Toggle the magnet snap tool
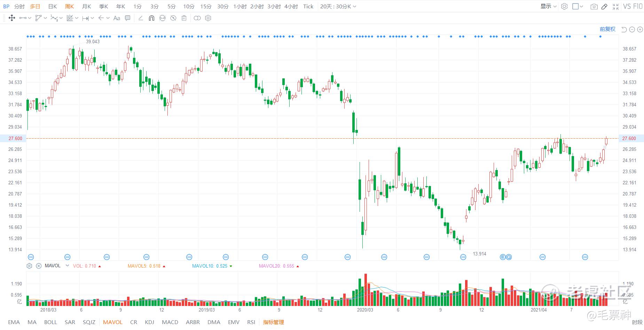This screenshot has width=644, height=330. coord(151,18)
